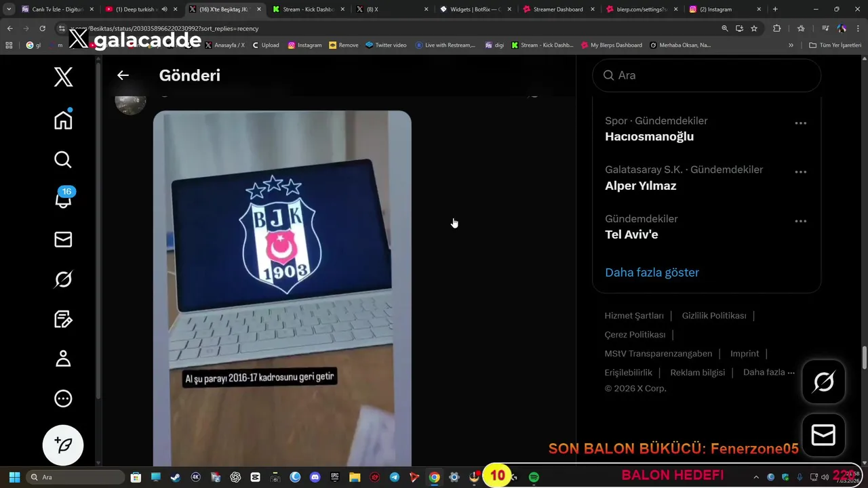Expand Daha fazla footer menu
The width and height of the screenshot is (868, 488).
coord(769,372)
